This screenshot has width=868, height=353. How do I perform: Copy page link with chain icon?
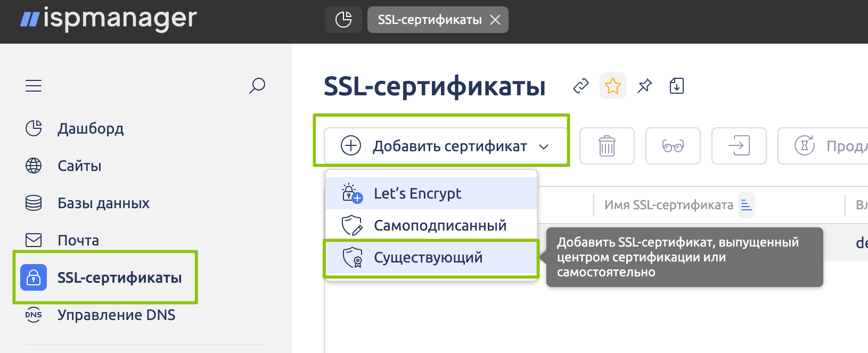coord(580,86)
